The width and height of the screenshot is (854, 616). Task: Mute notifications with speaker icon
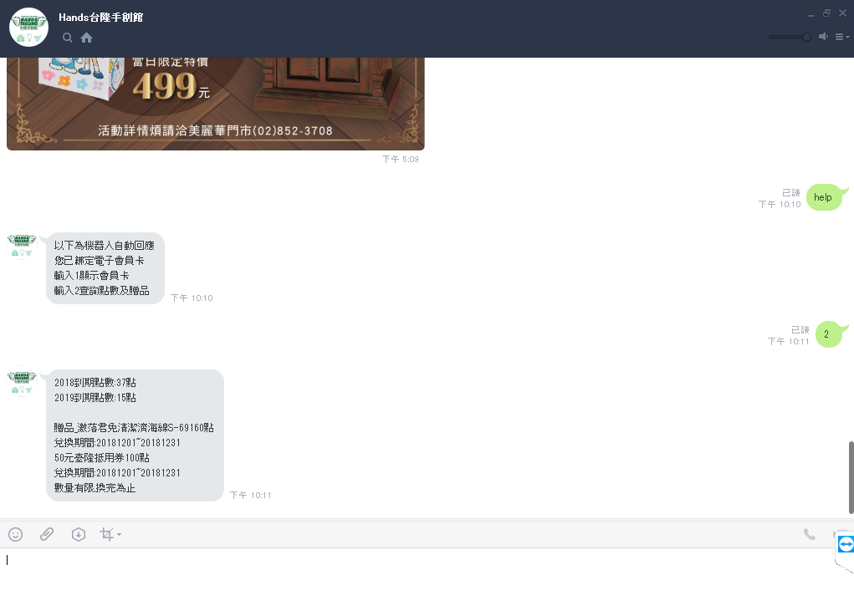pyautogui.click(x=824, y=37)
